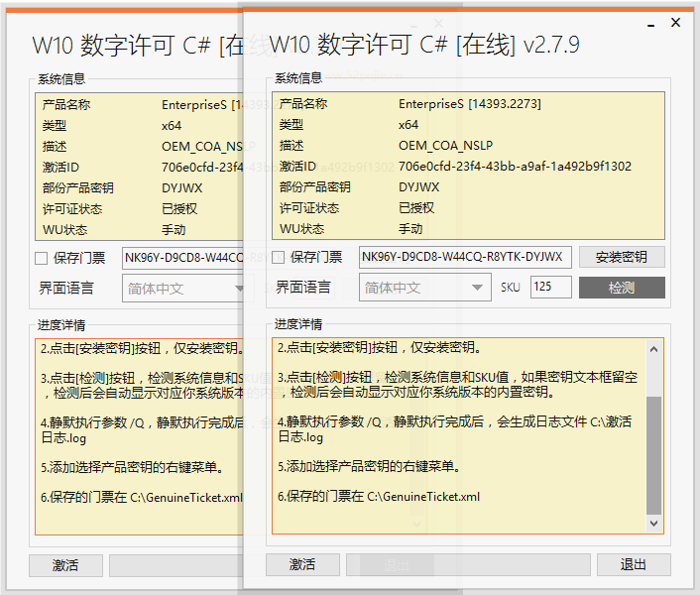Click the front window title W10 数字许可 v2.7.9
The image size is (700, 595).
pyautogui.click(x=424, y=45)
